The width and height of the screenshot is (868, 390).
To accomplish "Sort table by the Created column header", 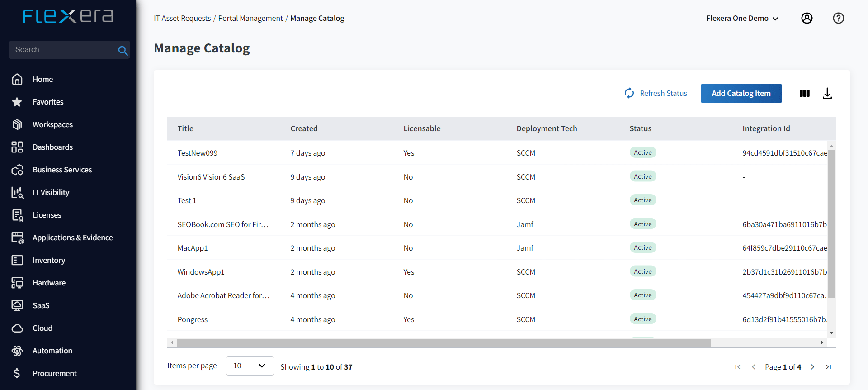I will point(304,128).
